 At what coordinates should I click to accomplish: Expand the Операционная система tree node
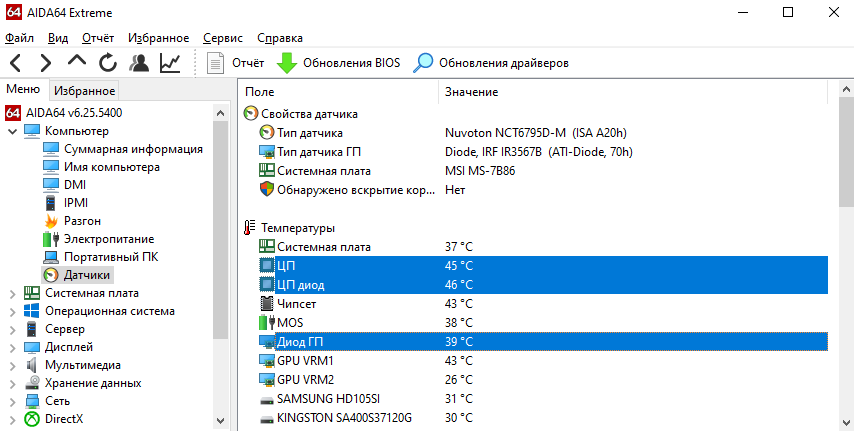point(13,311)
